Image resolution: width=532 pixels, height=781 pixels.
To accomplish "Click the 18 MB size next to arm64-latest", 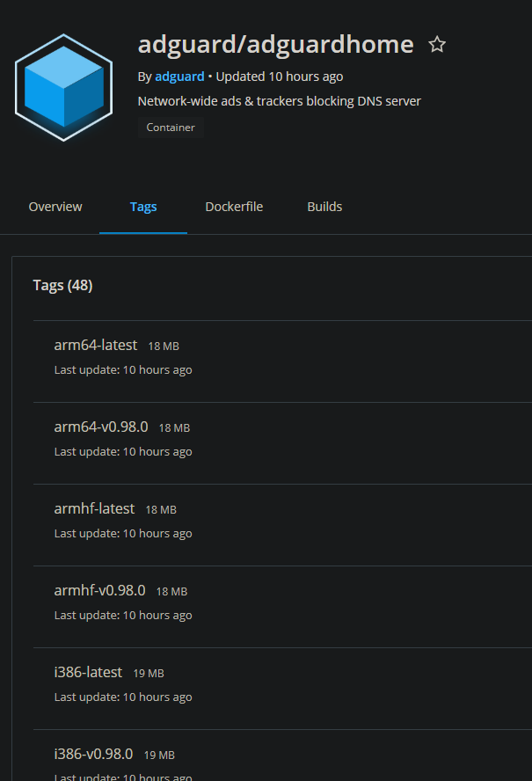I will pos(163,346).
